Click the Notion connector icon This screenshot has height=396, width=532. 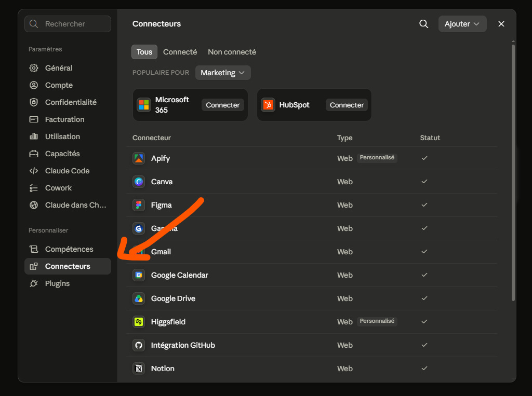pyautogui.click(x=139, y=368)
